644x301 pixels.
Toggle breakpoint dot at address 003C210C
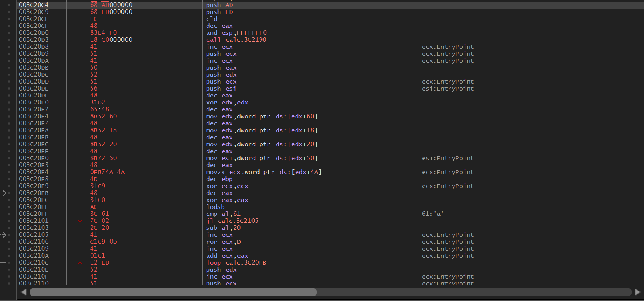pyautogui.click(x=9, y=263)
